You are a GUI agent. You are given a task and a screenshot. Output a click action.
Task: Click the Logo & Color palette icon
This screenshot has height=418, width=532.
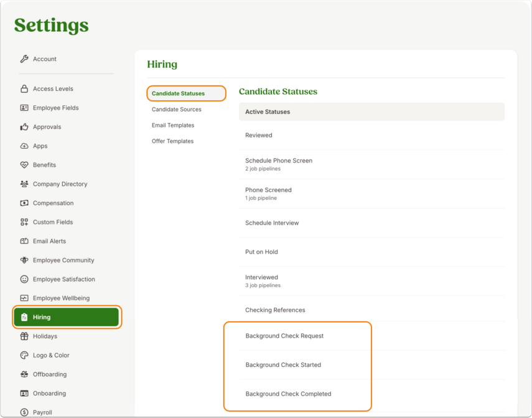[24, 355]
